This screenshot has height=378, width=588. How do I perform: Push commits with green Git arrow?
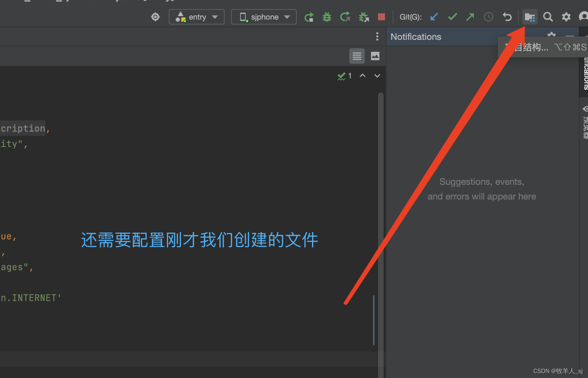pos(470,17)
